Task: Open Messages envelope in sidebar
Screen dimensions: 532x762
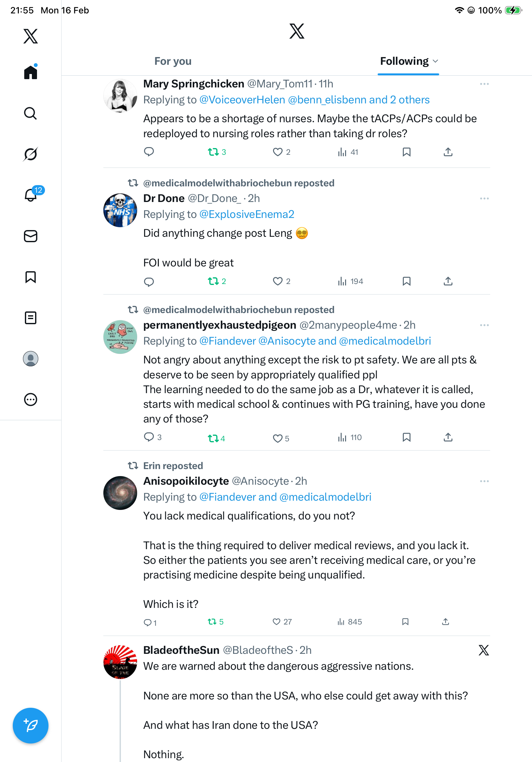Action: [31, 236]
